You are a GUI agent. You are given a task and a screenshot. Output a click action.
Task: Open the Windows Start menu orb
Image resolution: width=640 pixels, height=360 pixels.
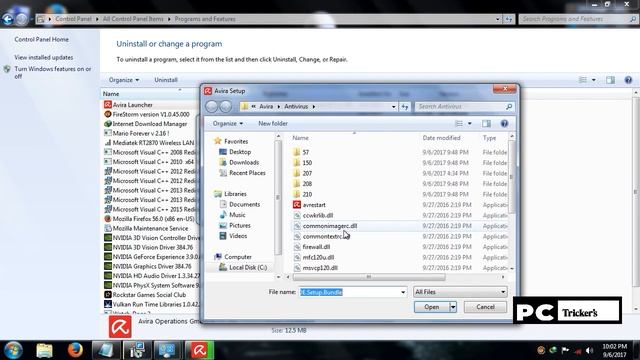click(x=13, y=350)
